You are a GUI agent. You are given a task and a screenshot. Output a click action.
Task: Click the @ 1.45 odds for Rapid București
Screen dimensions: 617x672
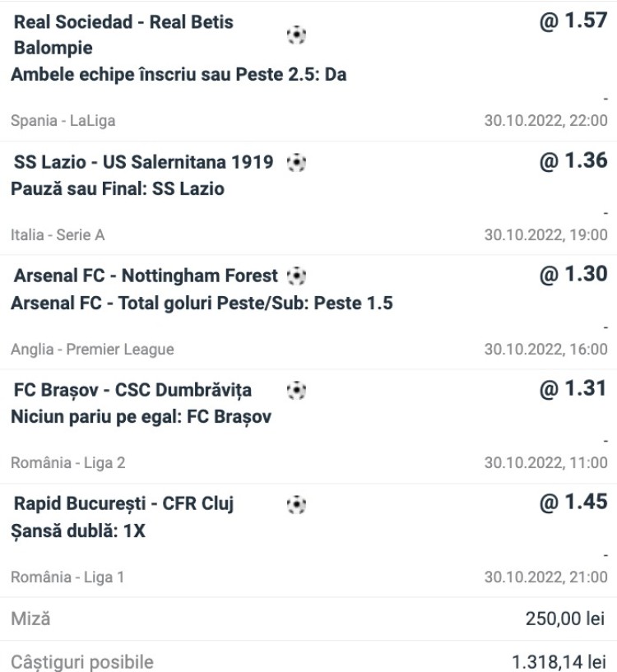pos(573,502)
